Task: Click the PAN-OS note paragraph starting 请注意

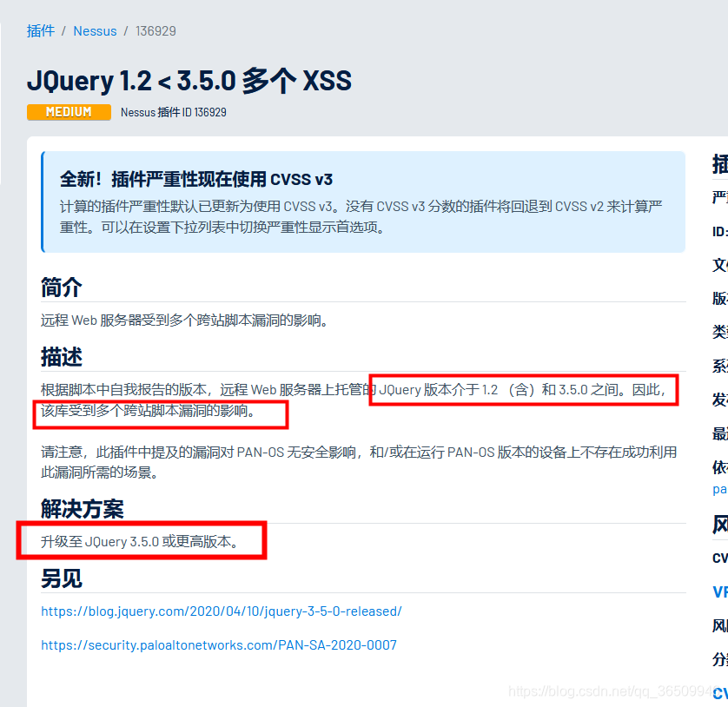Action: [359, 462]
